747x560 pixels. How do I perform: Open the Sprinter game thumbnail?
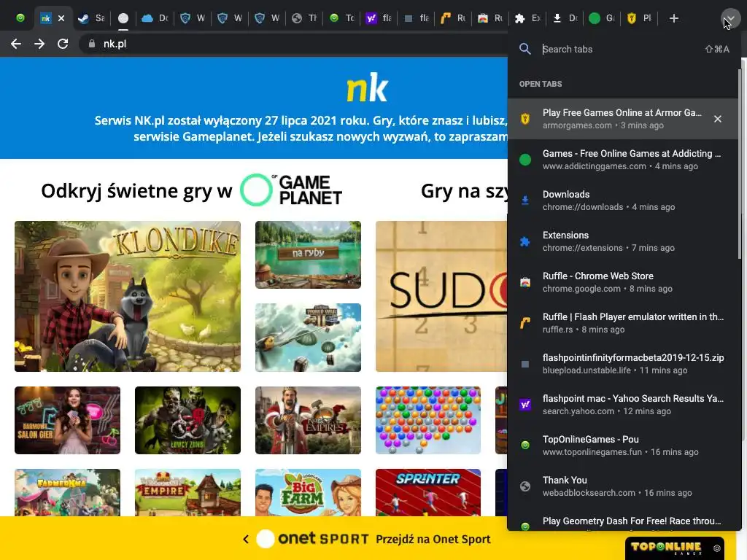coord(428,492)
